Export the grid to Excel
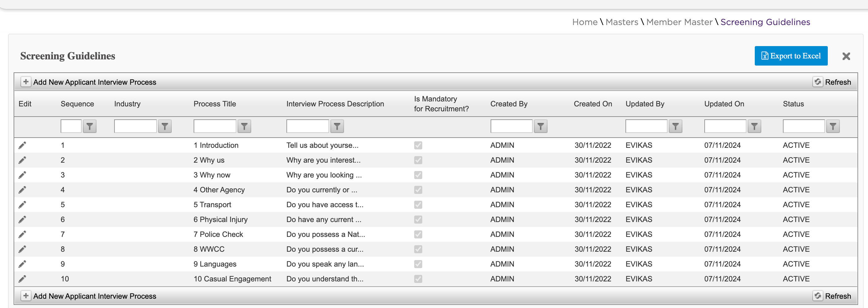This screenshot has height=308, width=868. pos(791,56)
